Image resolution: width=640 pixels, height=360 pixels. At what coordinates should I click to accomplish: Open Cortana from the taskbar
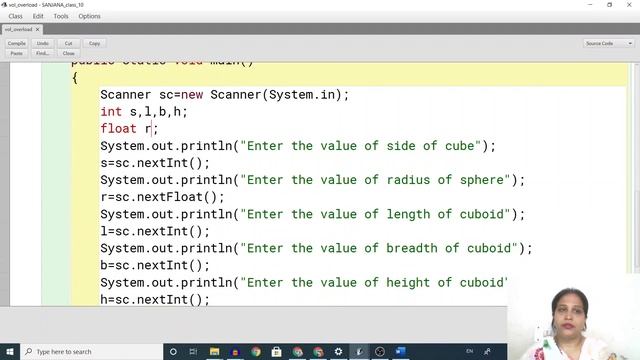[x=173, y=351]
